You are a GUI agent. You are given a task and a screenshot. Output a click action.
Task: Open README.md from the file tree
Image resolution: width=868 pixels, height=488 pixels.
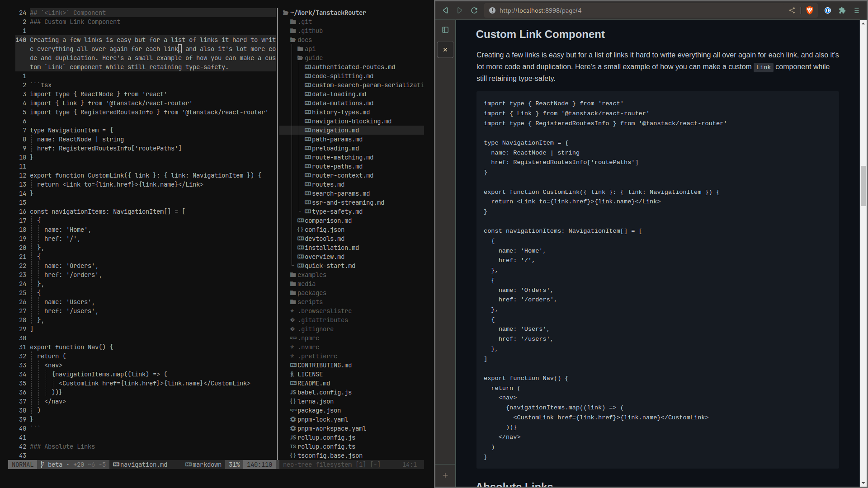click(x=313, y=383)
